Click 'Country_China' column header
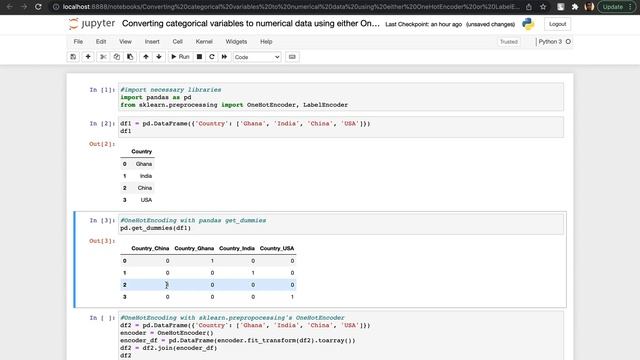Screen dimensions: 640x360 point(150,248)
